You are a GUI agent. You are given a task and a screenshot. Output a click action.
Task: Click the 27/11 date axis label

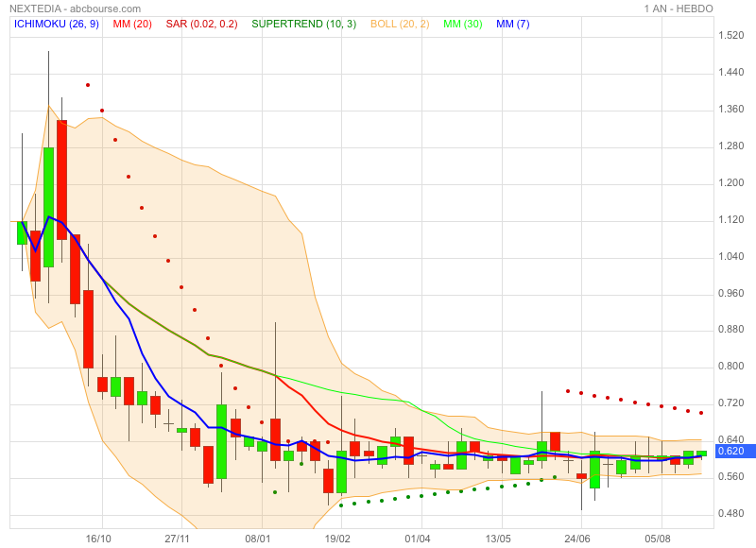click(x=178, y=539)
